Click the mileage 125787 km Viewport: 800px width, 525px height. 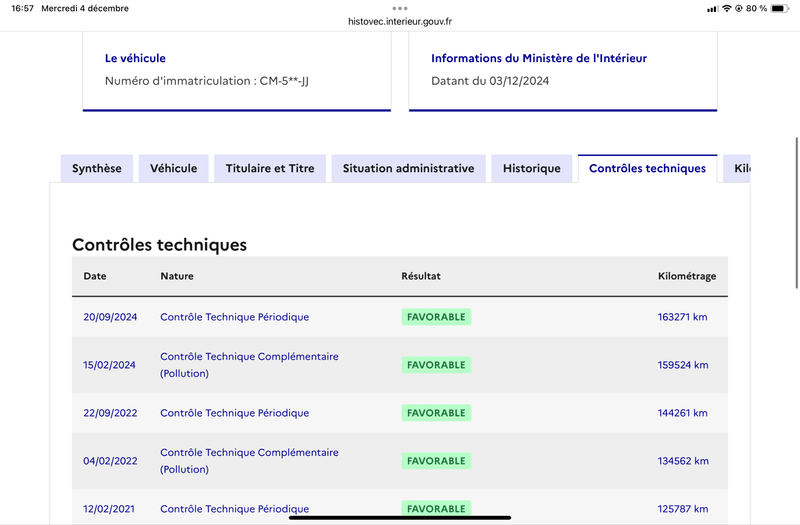pyautogui.click(x=683, y=509)
